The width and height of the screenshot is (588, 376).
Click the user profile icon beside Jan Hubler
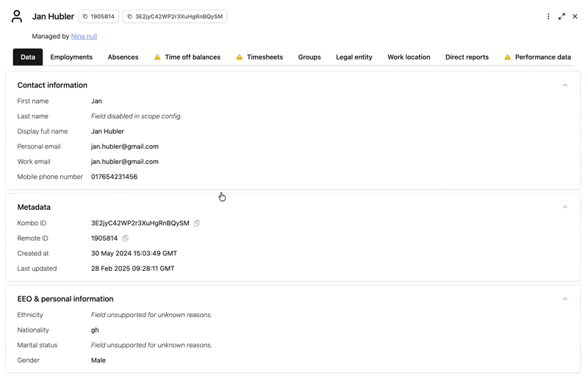(x=17, y=16)
